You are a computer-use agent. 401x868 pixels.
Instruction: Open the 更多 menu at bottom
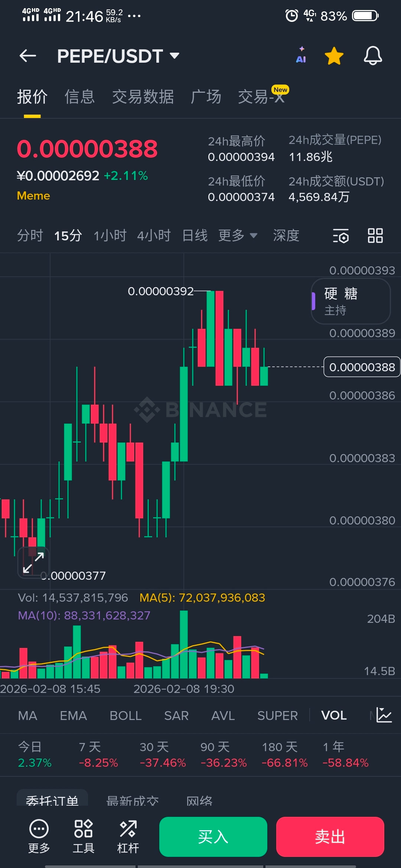coord(39,837)
